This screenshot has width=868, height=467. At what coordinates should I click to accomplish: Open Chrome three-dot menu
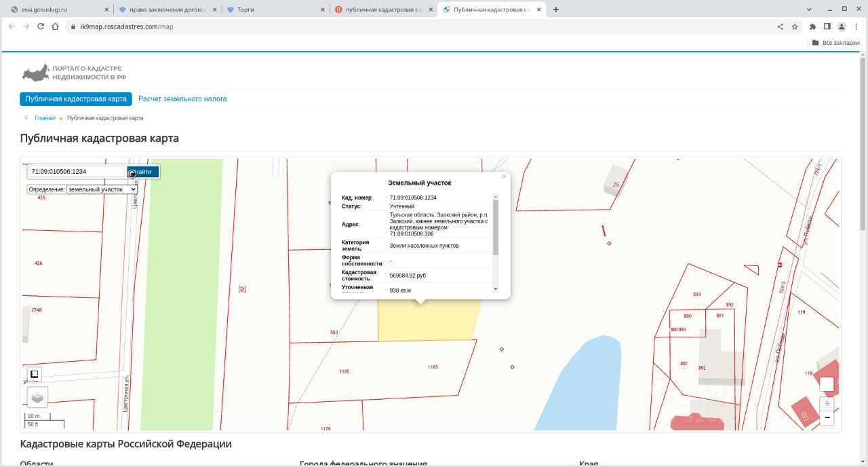pyautogui.click(x=856, y=26)
